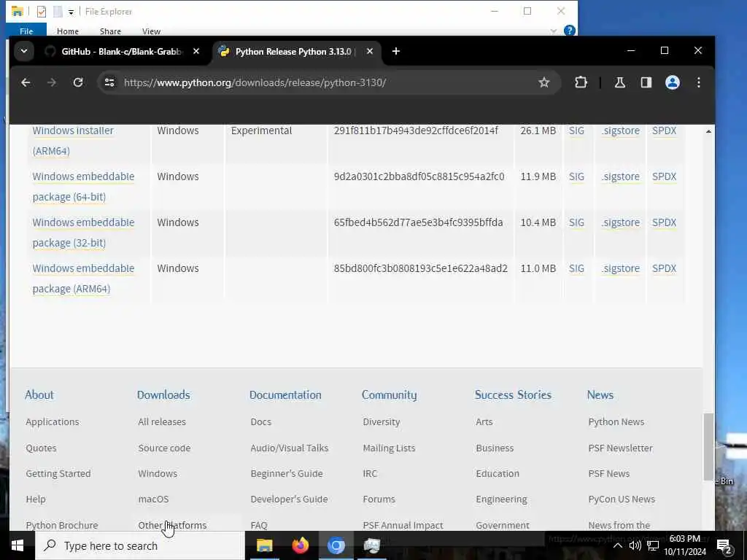Image resolution: width=747 pixels, height=560 pixels.
Task: Open File Explorer quick access toolbar dropdown
Action: pyautogui.click(x=71, y=12)
